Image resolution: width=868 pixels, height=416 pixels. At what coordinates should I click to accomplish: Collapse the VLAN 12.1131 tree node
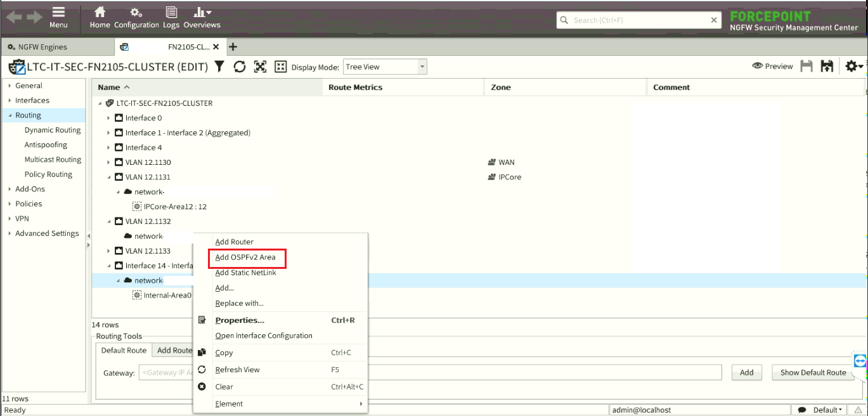point(108,178)
